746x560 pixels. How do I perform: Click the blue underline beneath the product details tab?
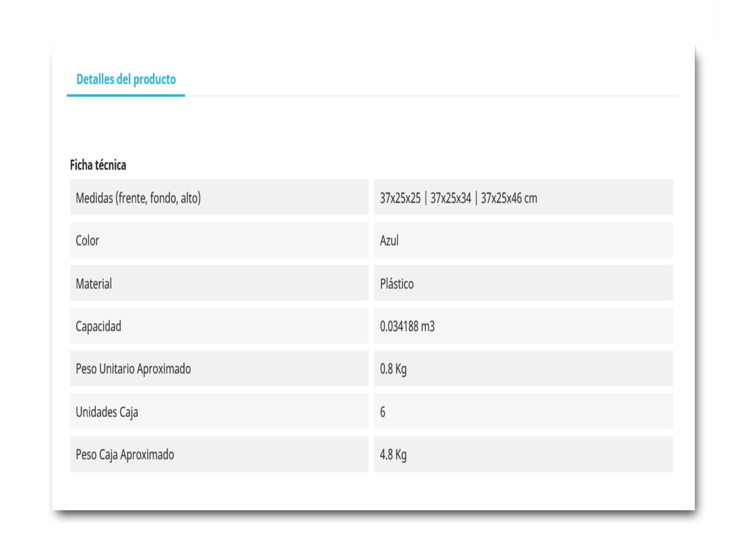click(126, 95)
